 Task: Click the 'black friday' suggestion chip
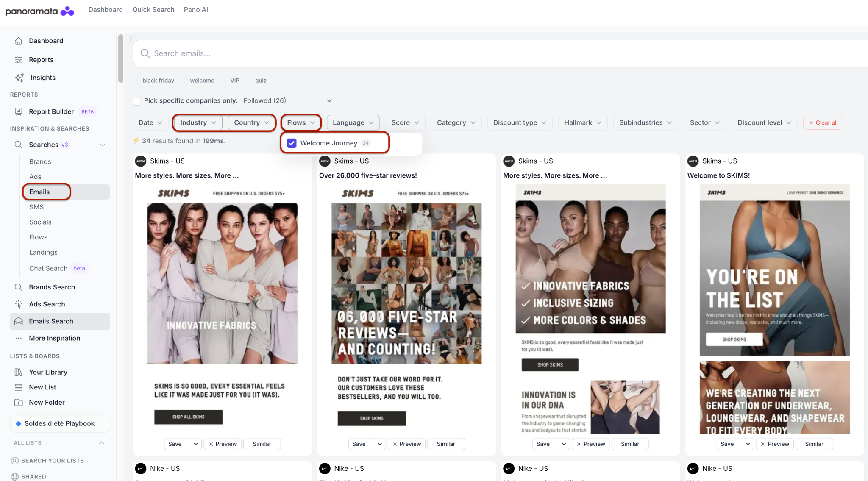(159, 81)
